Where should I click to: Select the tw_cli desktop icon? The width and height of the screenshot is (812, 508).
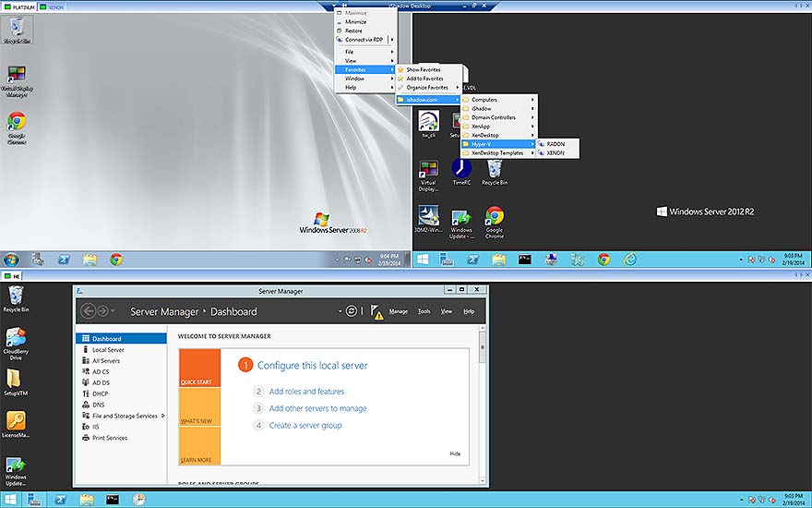[428, 125]
